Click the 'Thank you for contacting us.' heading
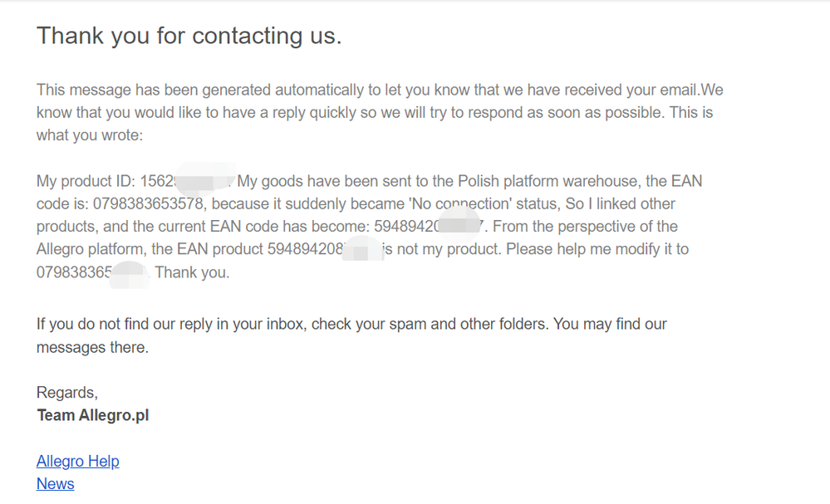The width and height of the screenshot is (830, 504). tap(189, 36)
